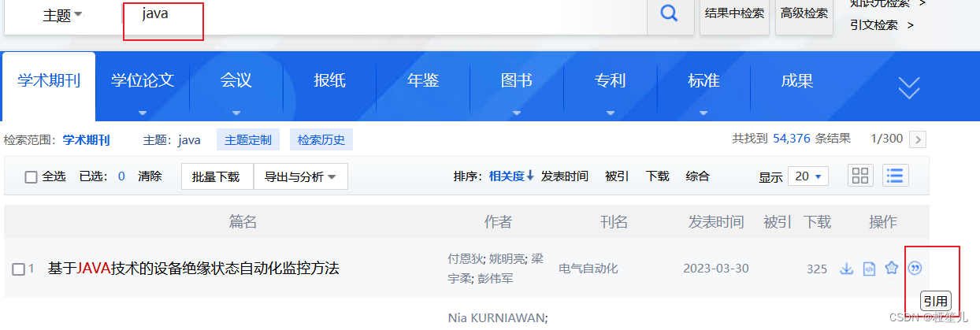
Task: Open HTML reading icon for first result
Action: point(869,269)
